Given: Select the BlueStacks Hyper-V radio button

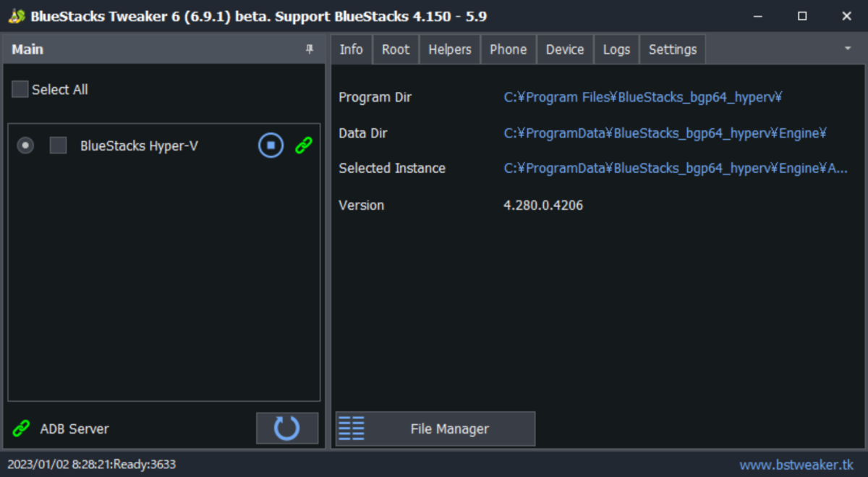Looking at the screenshot, I should [x=25, y=145].
